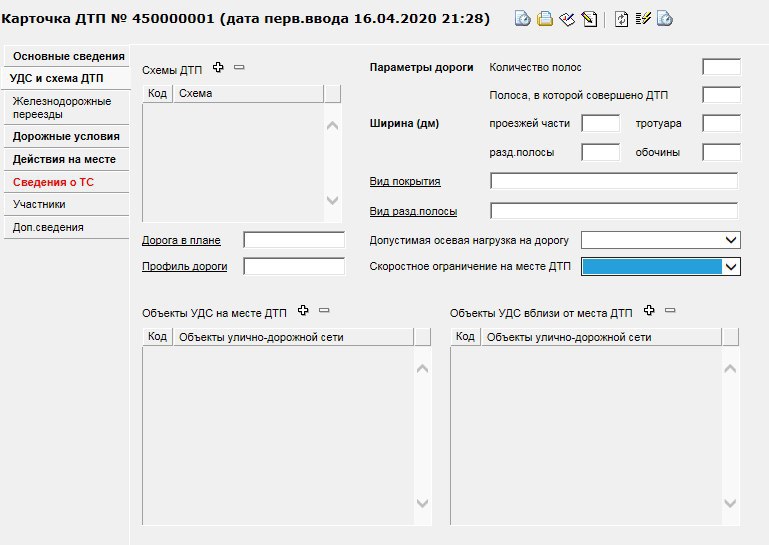Click the Схема column header

249,93
